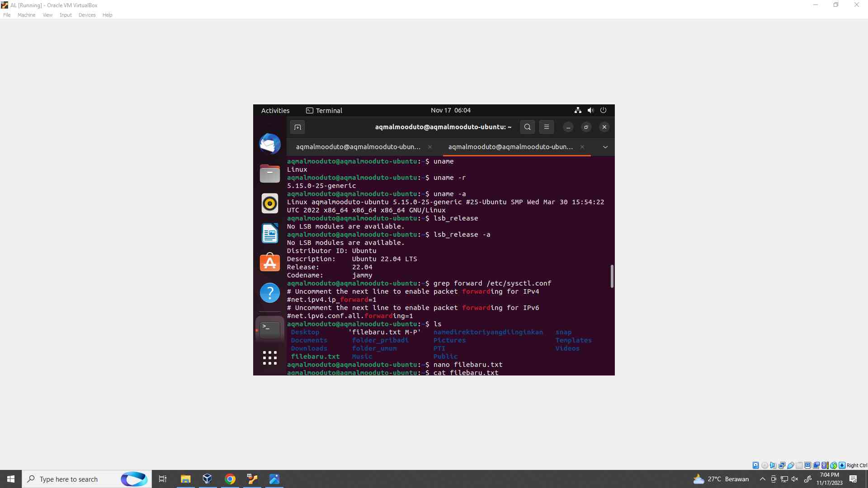Open the Files manager in Ubuntu dock
This screenshot has height=488, width=868.
pos(270,174)
